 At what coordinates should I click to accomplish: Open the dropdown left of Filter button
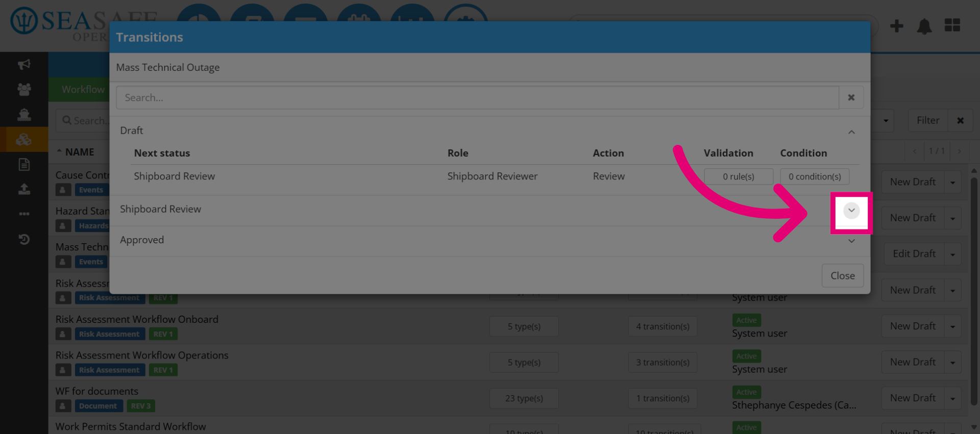coord(886,120)
